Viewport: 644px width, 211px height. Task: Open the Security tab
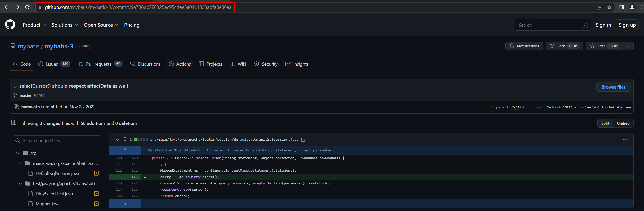266,64
